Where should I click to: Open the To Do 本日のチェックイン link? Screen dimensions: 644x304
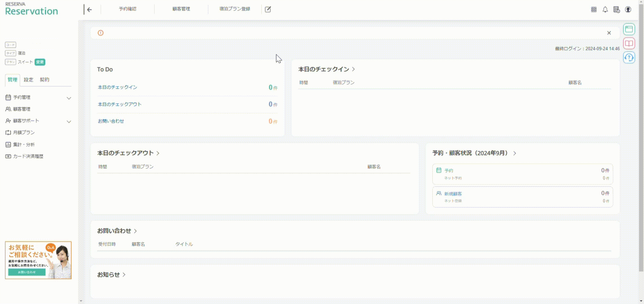click(118, 87)
